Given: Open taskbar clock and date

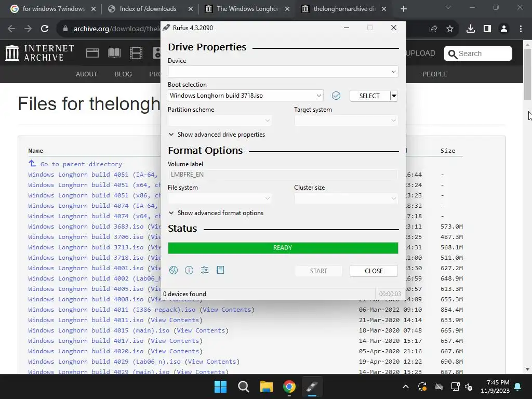Looking at the screenshot, I should (495, 387).
